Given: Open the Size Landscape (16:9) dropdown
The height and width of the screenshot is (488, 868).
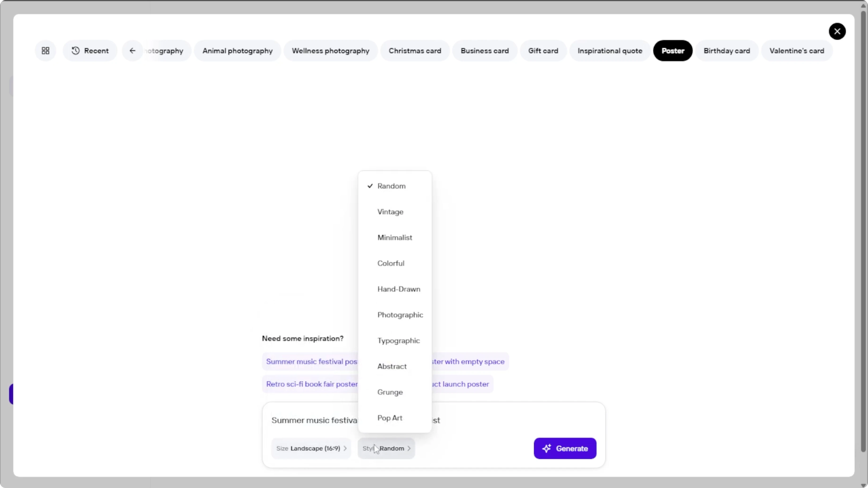Looking at the screenshot, I should point(311,448).
